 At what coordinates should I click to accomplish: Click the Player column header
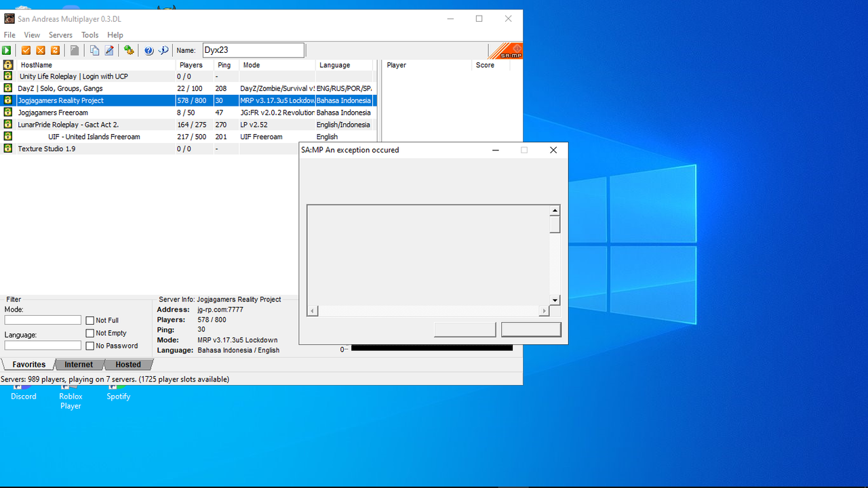click(x=427, y=65)
